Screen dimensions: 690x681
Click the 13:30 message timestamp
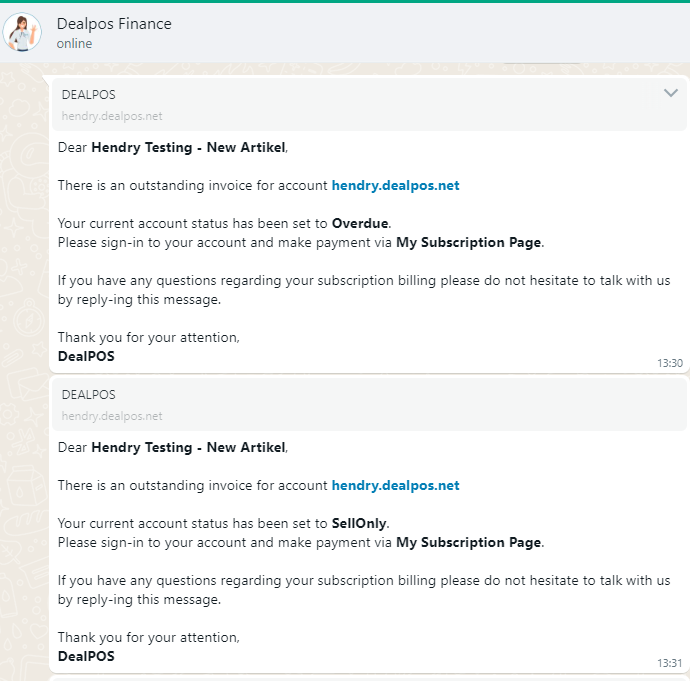[x=670, y=363]
